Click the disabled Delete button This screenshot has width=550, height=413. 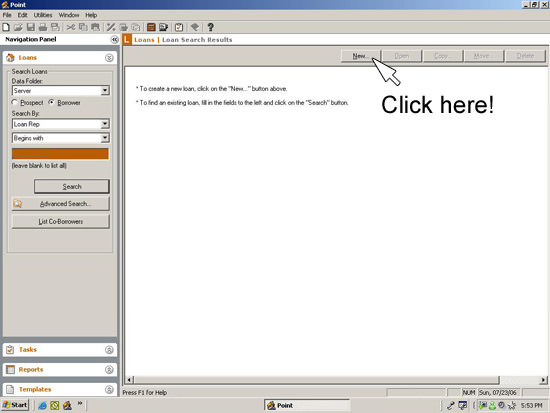(x=525, y=56)
